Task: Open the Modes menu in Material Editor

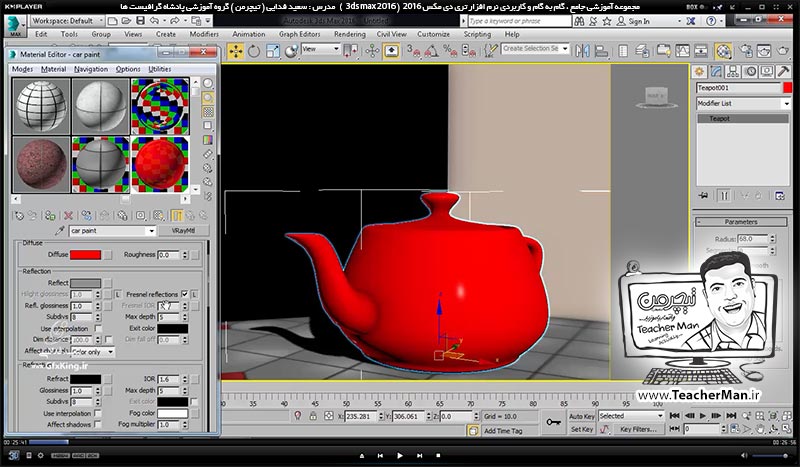Action: pos(22,69)
